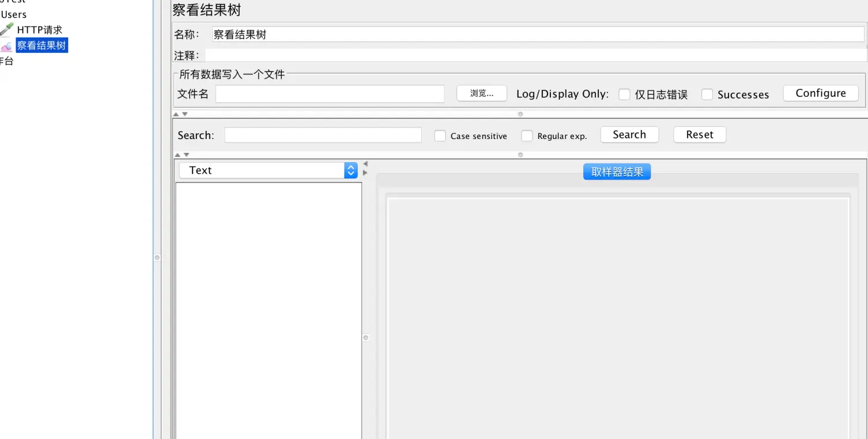The width and height of the screenshot is (868, 439).
Task: Click the up arrow on the divider below the Search panel
Action: [x=178, y=155]
